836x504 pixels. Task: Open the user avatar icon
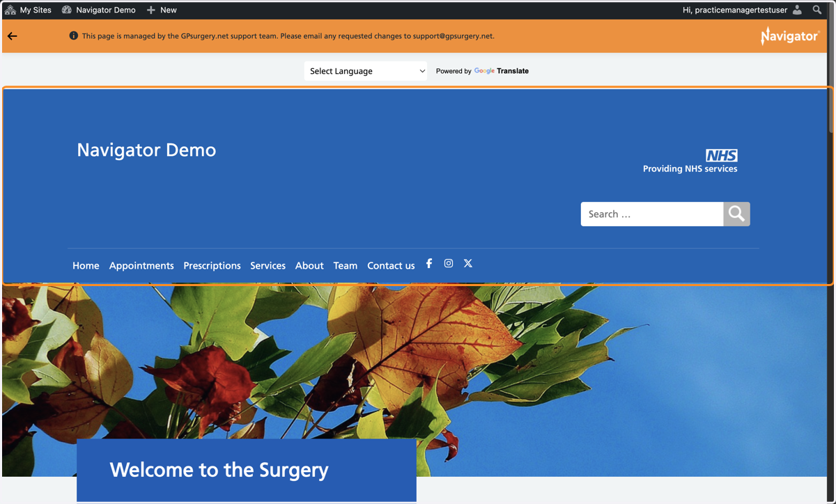(797, 10)
